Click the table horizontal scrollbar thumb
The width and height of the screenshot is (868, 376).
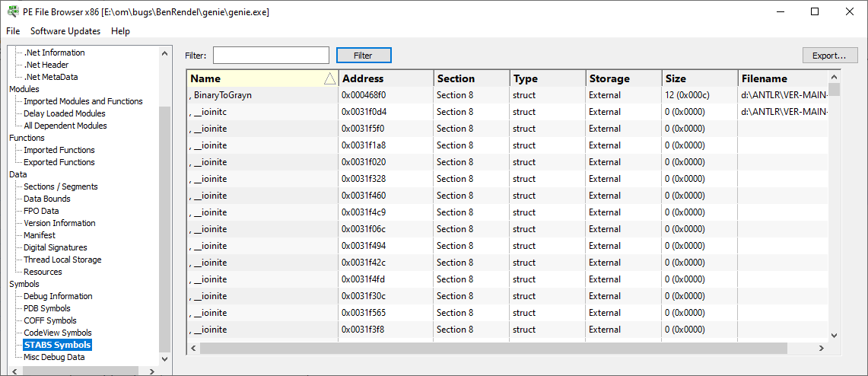tap(493, 349)
